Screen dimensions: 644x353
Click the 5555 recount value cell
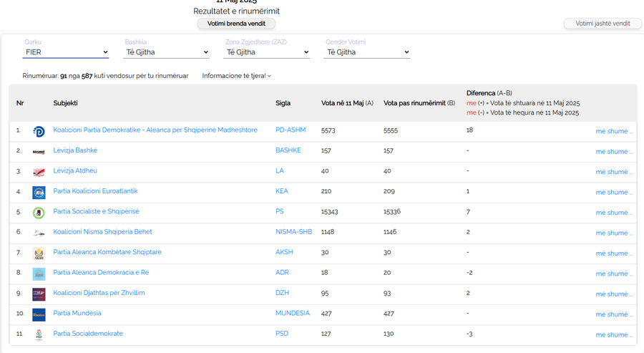coord(391,131)
